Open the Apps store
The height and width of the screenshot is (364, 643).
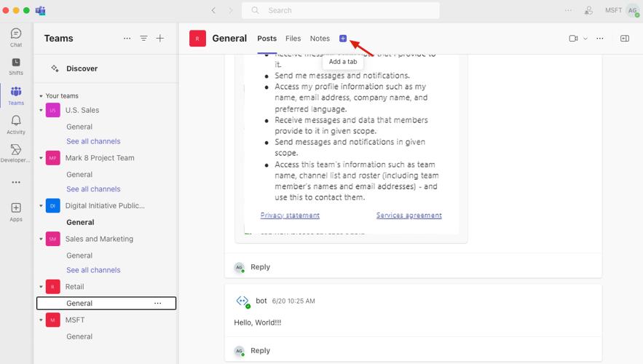tap(16, 213)
